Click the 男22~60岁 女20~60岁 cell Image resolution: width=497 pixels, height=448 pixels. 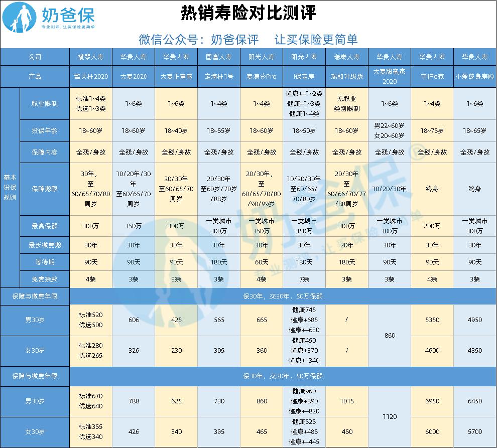click(x=390, y=130)
